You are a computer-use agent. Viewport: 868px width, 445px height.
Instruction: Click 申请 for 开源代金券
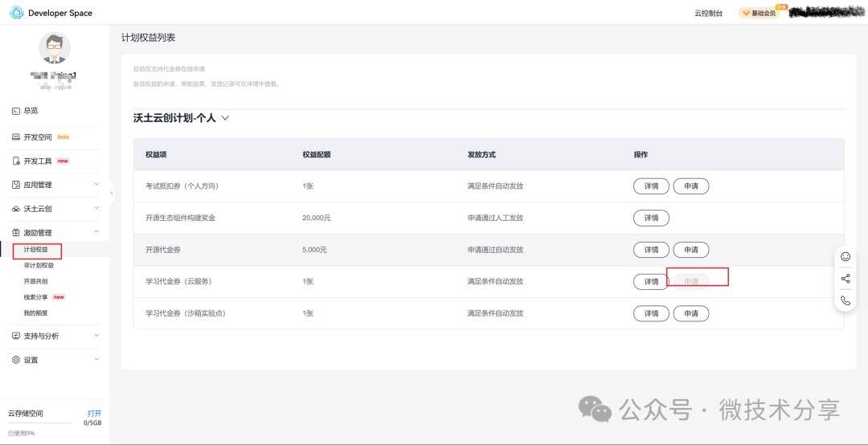pos(691,250)
